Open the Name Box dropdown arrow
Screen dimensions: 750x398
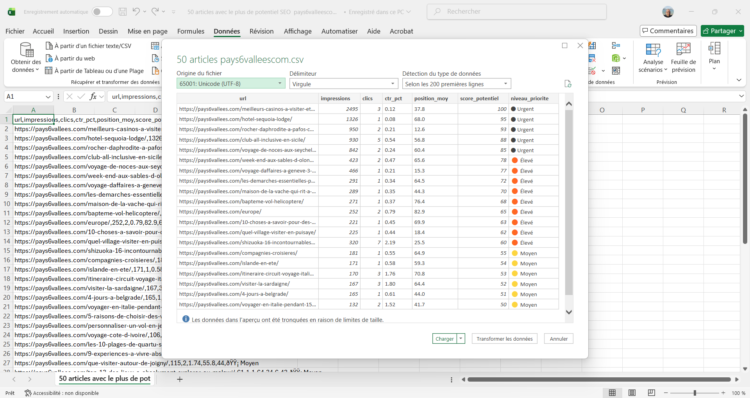point(48,97)
